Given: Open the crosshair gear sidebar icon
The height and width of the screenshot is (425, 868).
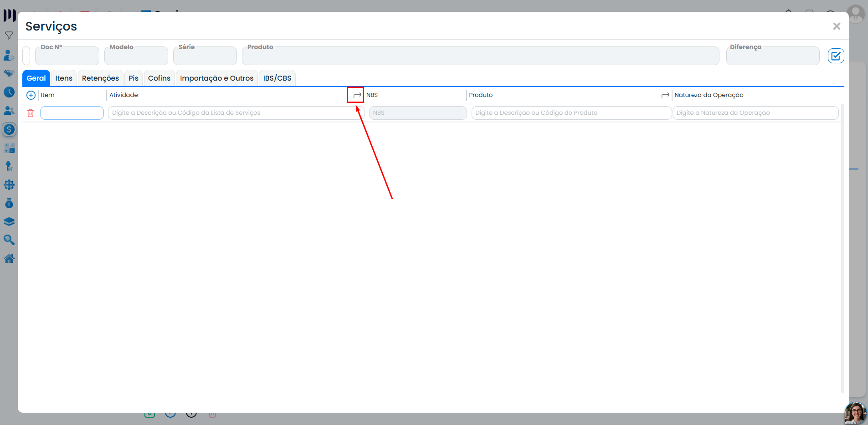Looking at the screenshot, I should click(9, 184).
